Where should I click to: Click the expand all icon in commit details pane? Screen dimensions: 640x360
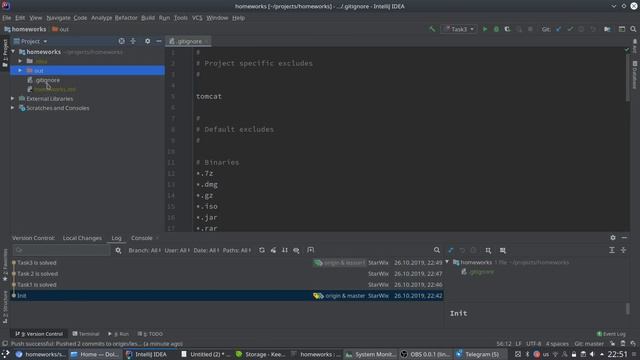pos(612,250)
